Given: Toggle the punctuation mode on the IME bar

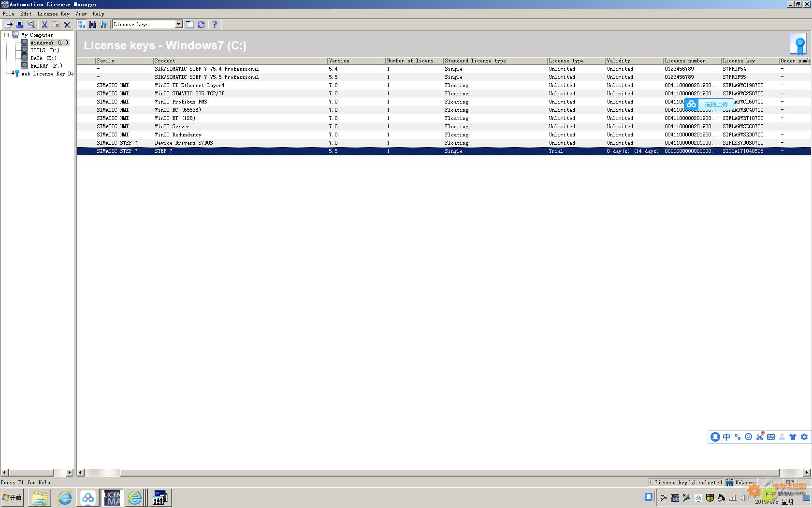Looking at the screenshot, I should pos(738,437).
